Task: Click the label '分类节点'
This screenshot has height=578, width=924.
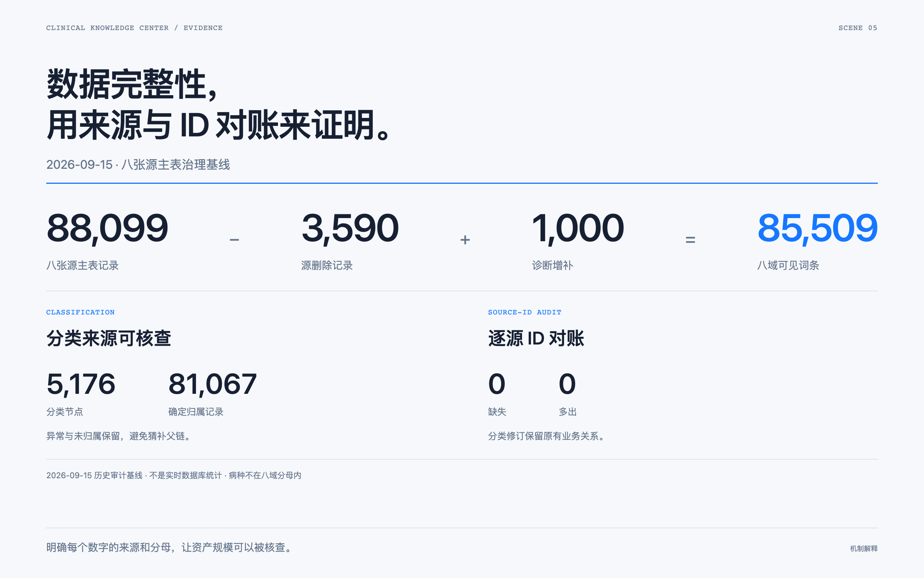Action: tap(65, 412)
